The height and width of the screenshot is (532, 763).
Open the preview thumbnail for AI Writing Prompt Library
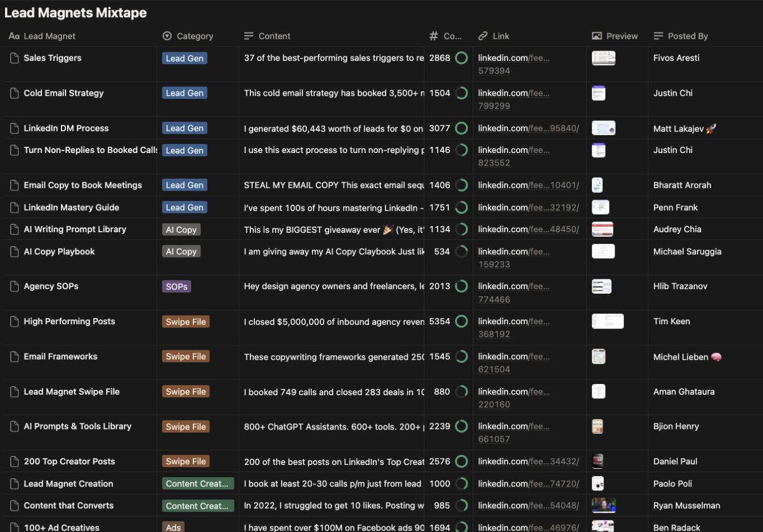(602, 229)
